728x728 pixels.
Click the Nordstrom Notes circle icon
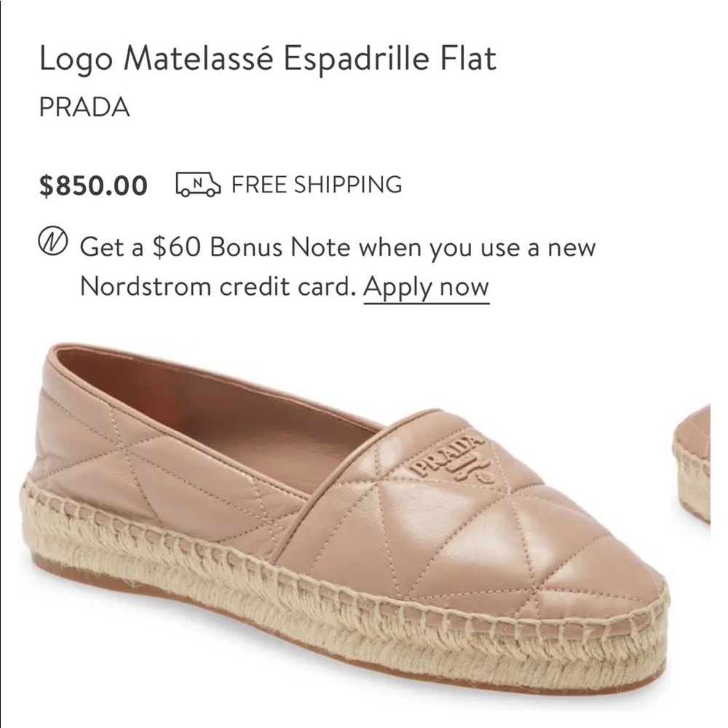pos(53,241)
